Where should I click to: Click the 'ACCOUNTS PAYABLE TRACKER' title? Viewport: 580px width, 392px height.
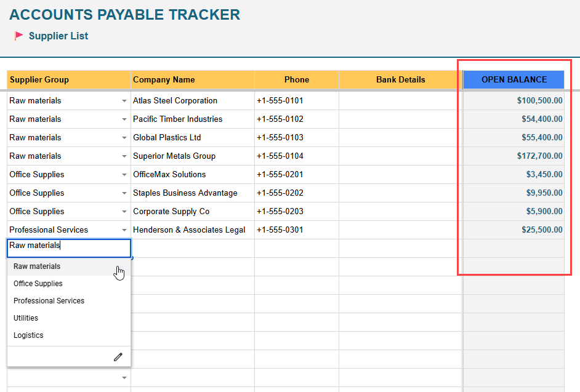pyautogui.click(x=124, y=14)
